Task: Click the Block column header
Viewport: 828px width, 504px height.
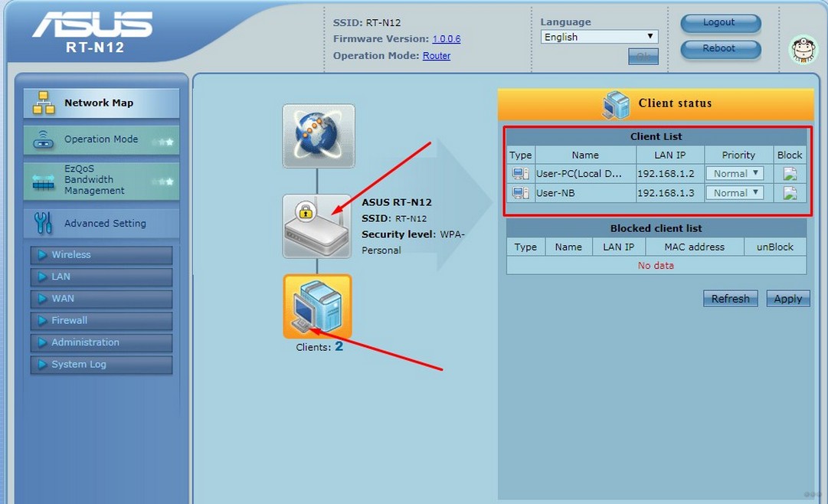Action: click(790, 155)
